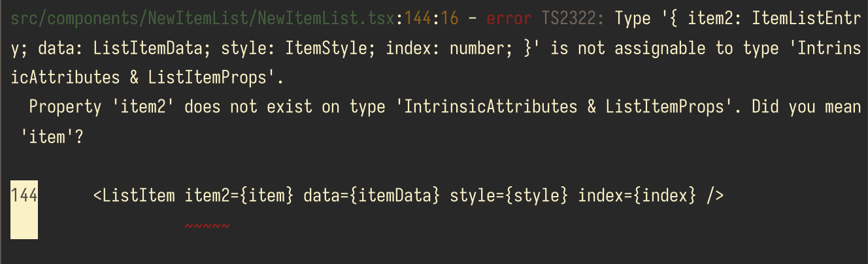Click the suggestion text 'item'?
The width and height of the screenshot is (868, 264).
coord(52,137)
